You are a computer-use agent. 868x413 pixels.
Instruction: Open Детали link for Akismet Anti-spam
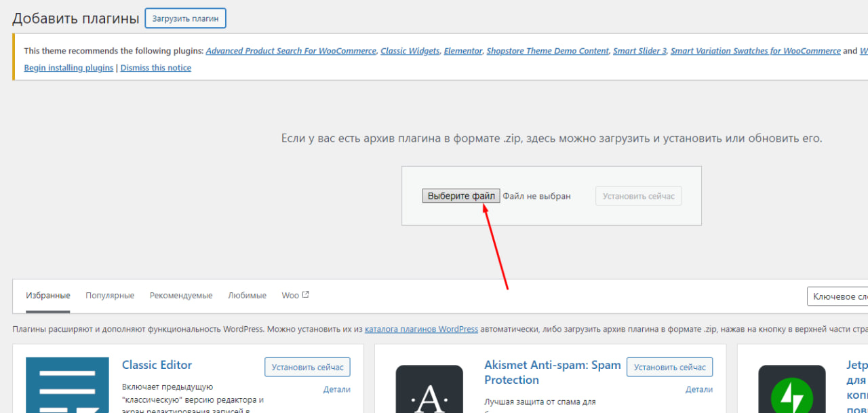[x=699, y=389]
